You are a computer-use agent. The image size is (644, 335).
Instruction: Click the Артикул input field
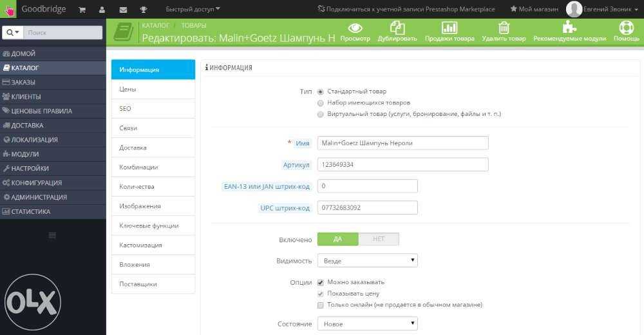[403, 164]
